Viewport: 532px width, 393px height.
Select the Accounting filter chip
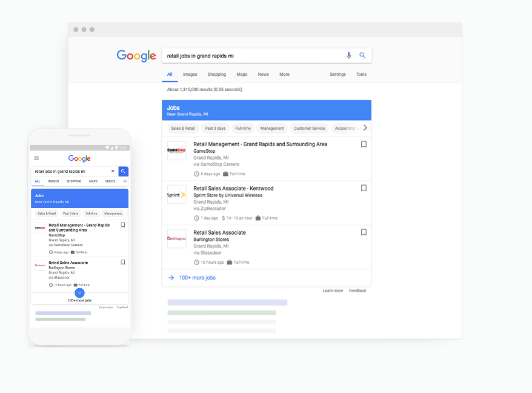click(346, 129)
